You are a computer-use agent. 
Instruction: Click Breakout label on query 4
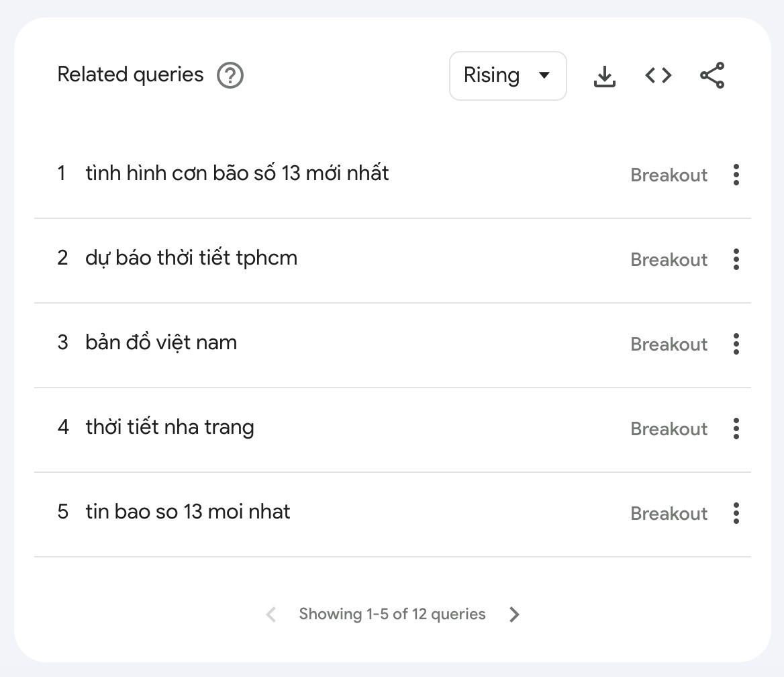point(669,428)
